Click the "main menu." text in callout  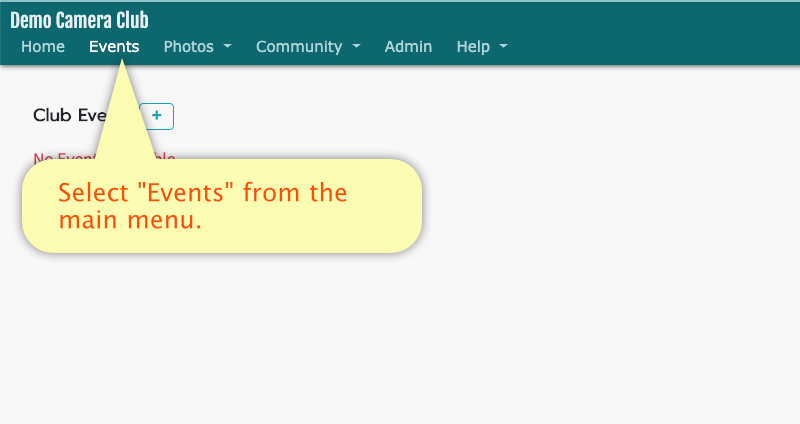(130, 220)
